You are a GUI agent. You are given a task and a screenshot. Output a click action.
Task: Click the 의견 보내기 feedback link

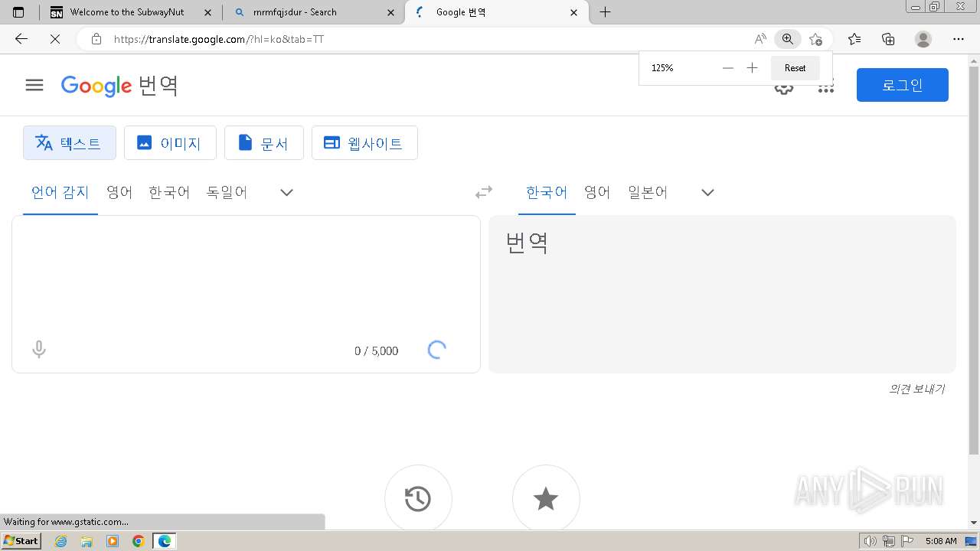pos(916,389)
